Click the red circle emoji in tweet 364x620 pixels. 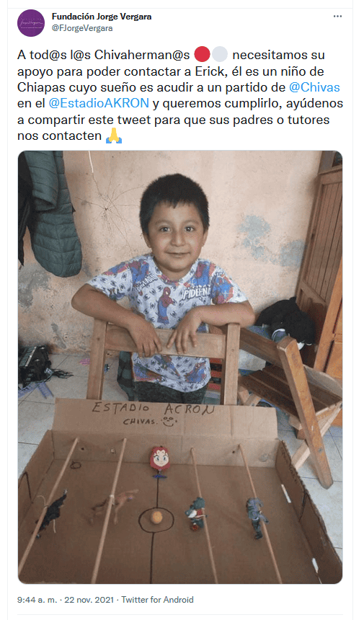pos(203,55)
